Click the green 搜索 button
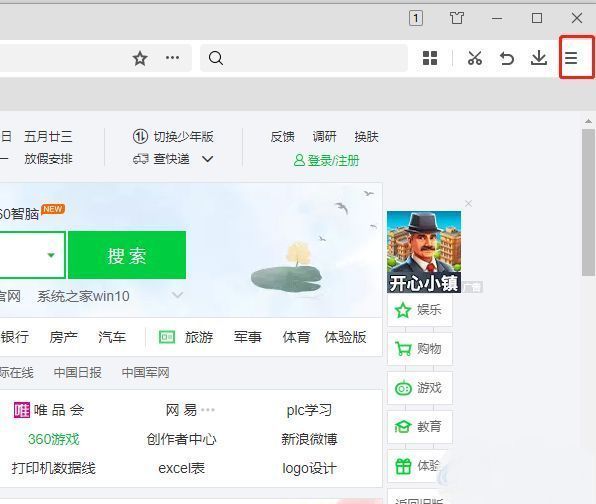Image resolution: width=596 pixels, height=504 pixels. point(127,255)
